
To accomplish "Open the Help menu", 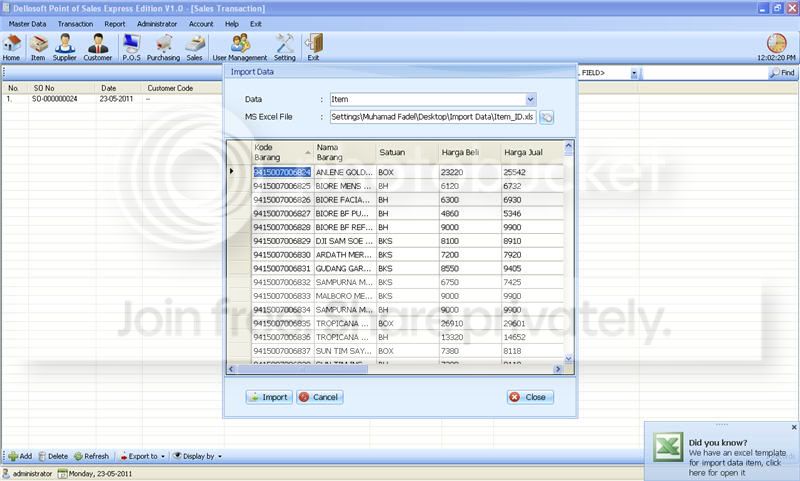I will point(232,24).
